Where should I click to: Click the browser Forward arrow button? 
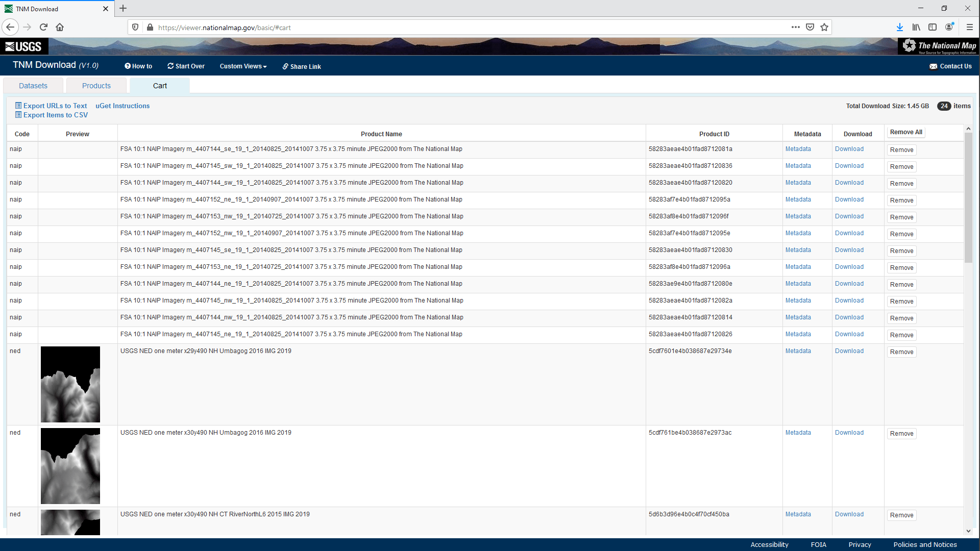(x=27, y=28)
